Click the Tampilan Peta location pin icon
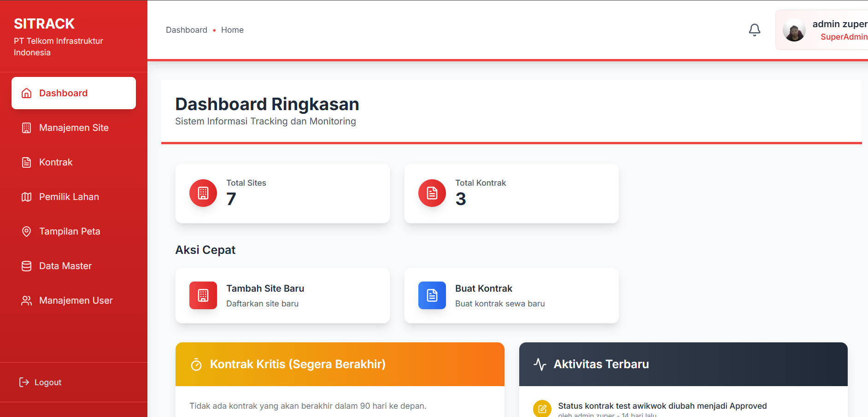 [27, 231]
